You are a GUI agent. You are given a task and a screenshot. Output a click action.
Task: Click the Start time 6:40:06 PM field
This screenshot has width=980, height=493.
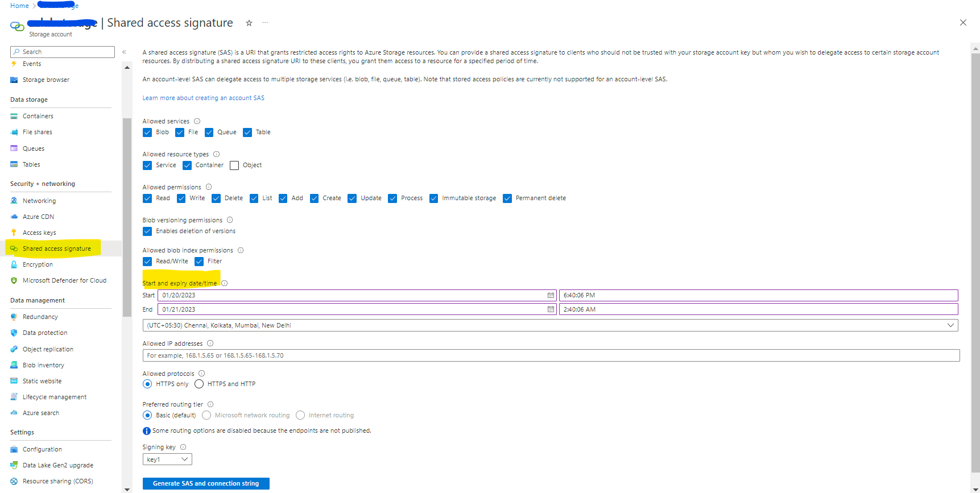[759, 295]
